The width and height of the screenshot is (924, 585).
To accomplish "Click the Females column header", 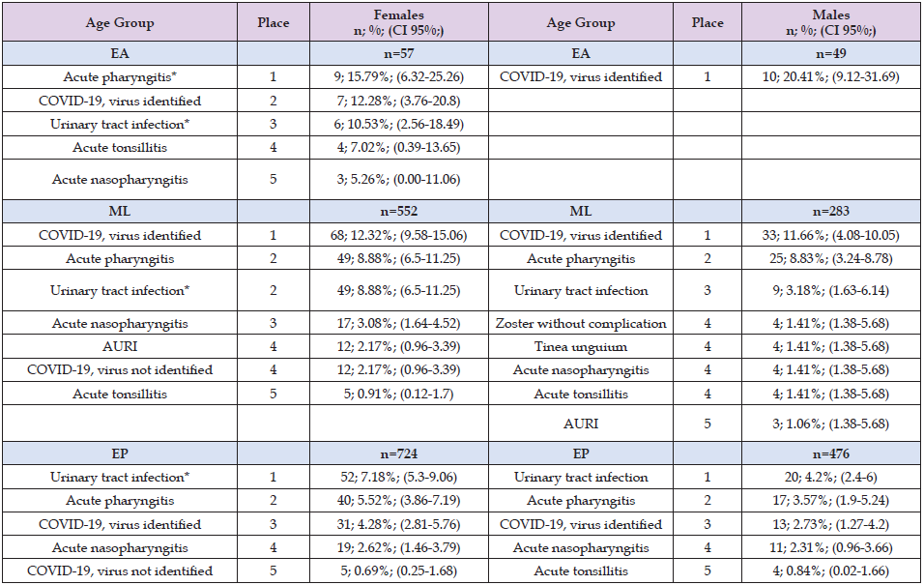I will point(398,22).
